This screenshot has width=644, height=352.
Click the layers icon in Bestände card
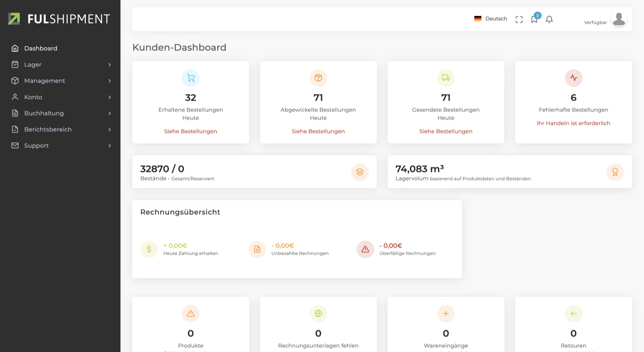click(360, 172)
